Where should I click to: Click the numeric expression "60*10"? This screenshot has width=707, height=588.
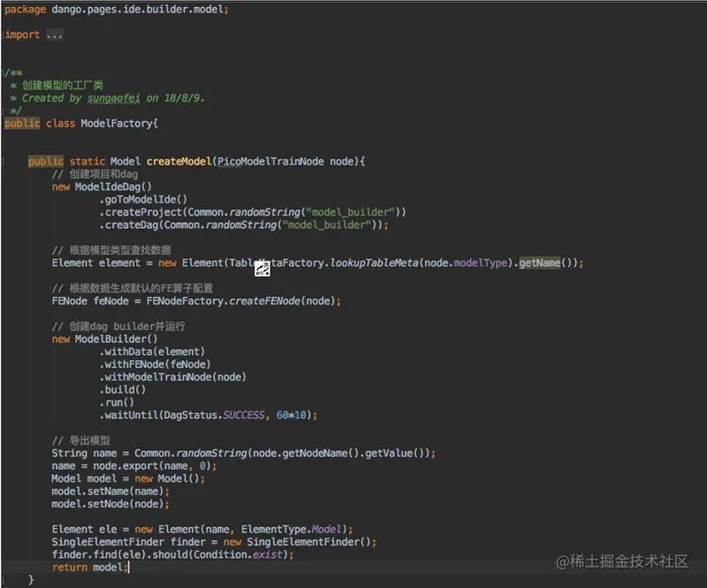tap(292, 415)
